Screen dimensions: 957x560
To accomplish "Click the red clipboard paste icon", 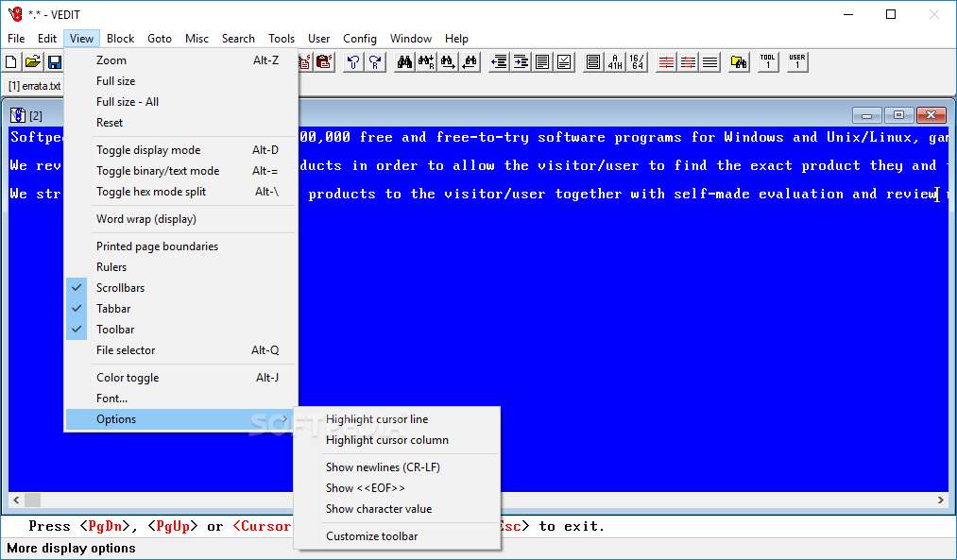I will click(x=325, y=61).
